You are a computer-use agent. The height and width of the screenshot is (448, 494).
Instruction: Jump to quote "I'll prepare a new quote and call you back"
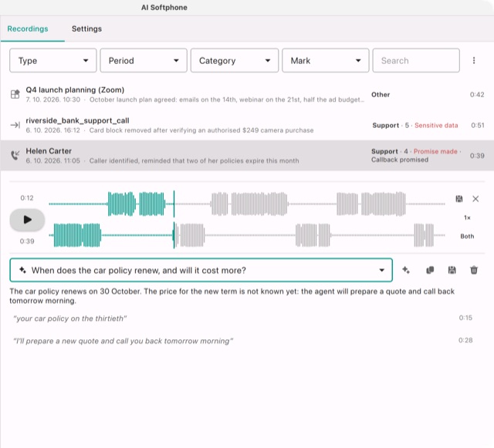[123, 341]
